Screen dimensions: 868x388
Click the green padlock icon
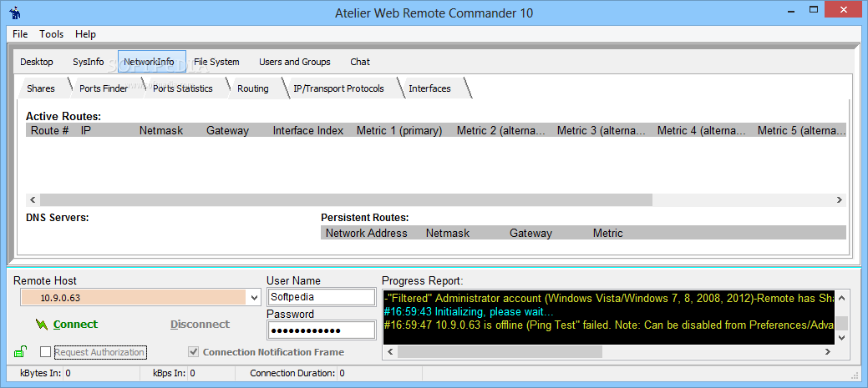[x=19, y=351]
